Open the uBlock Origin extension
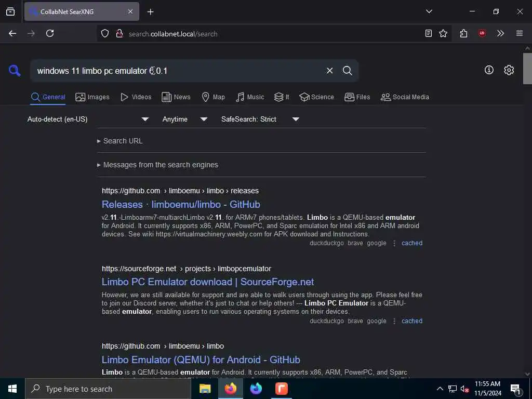This screenshot has height=399, width=532. 482,33
